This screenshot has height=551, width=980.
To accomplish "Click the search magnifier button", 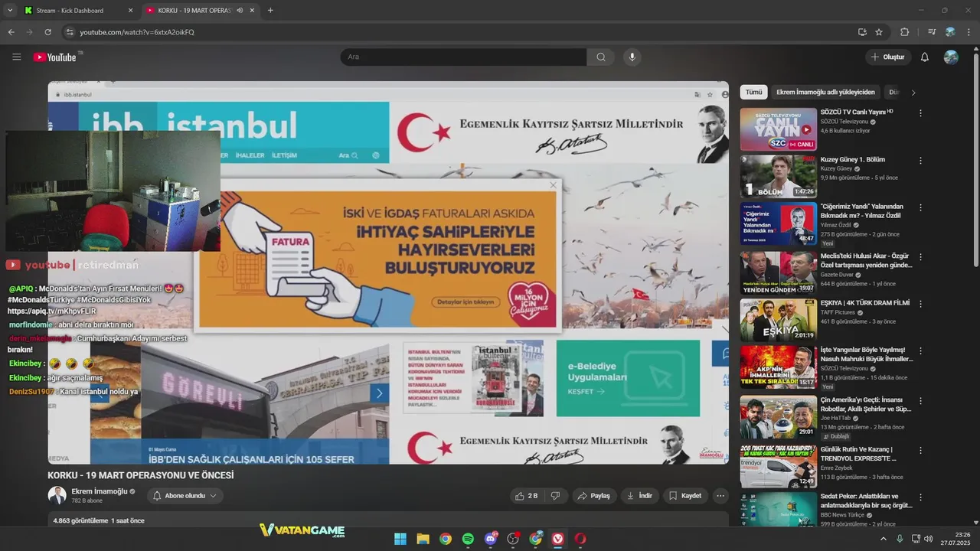I will tap(601, 57).
